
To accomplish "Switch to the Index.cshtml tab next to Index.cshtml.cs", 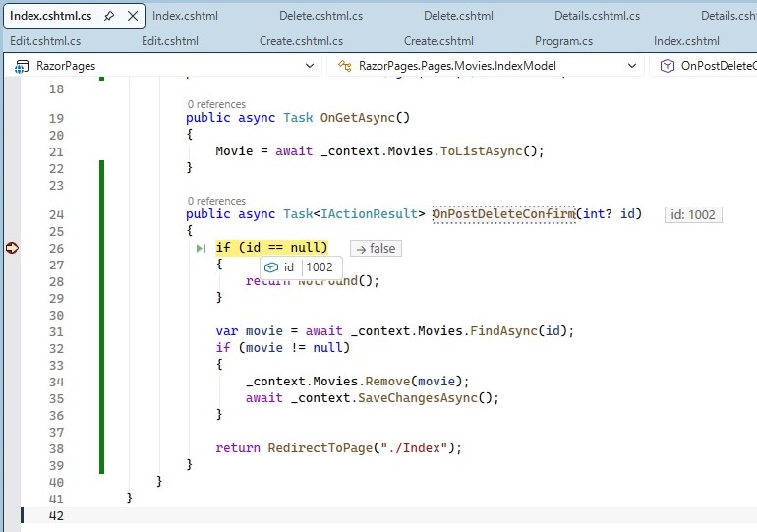I will point(186,16).
